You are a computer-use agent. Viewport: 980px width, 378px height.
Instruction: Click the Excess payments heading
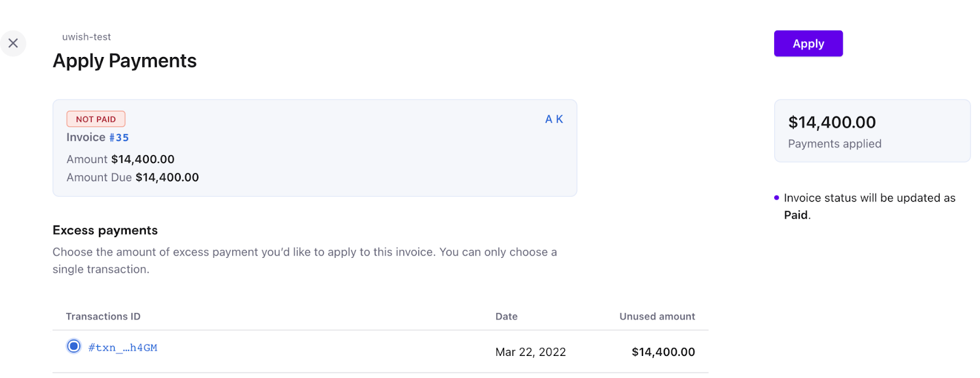[105, 230]
